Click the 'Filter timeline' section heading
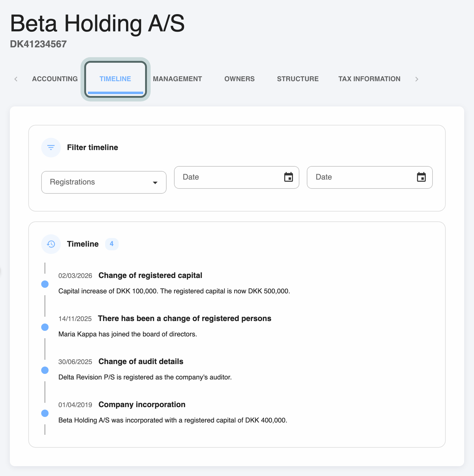474x476 pixels. (x=93, y=148)
